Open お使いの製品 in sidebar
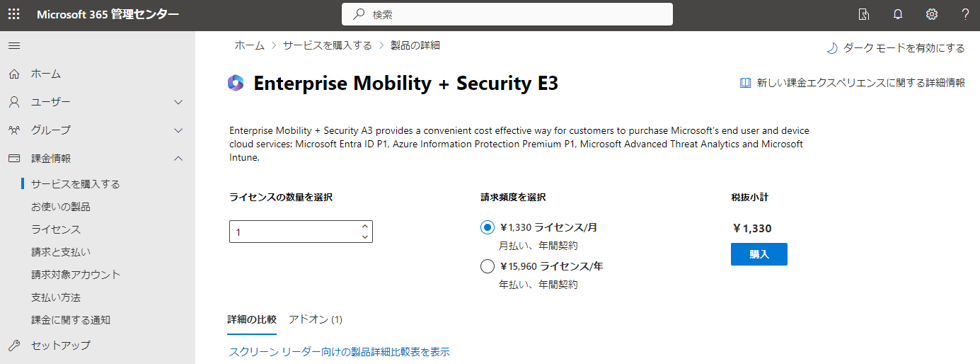Image resolution: width=980 pixels, height=364 pixels. (61, 207)
